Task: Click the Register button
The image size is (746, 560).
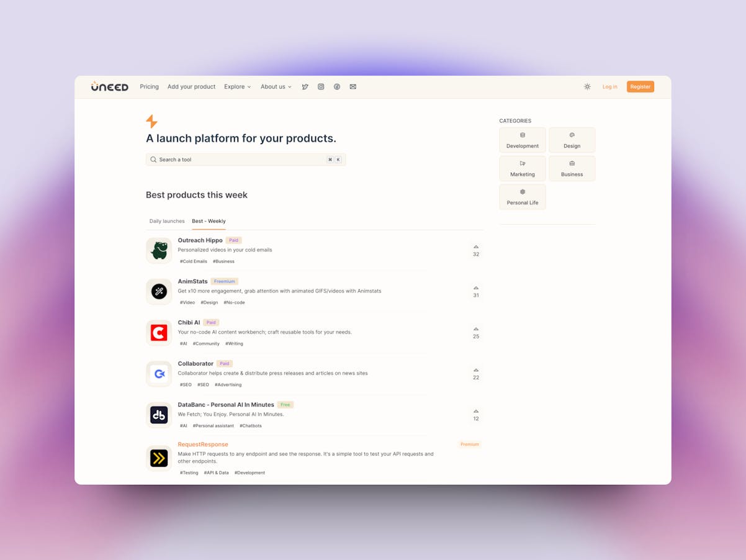Action: point(640,87)
